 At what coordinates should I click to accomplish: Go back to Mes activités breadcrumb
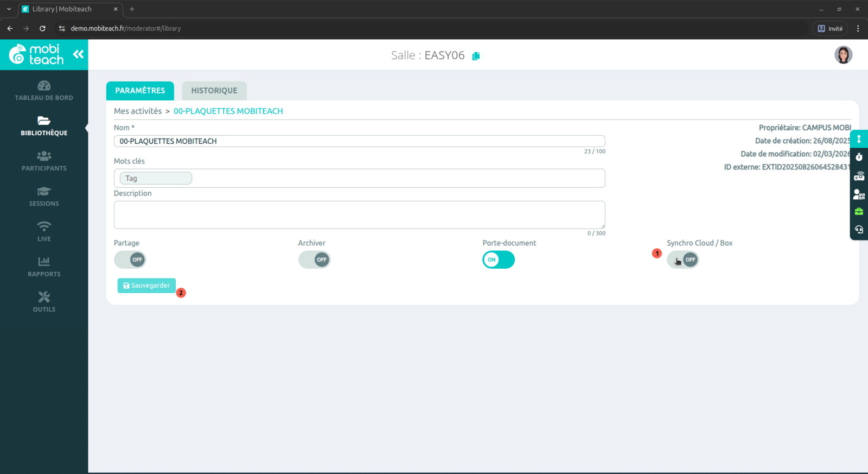point(138,111)
